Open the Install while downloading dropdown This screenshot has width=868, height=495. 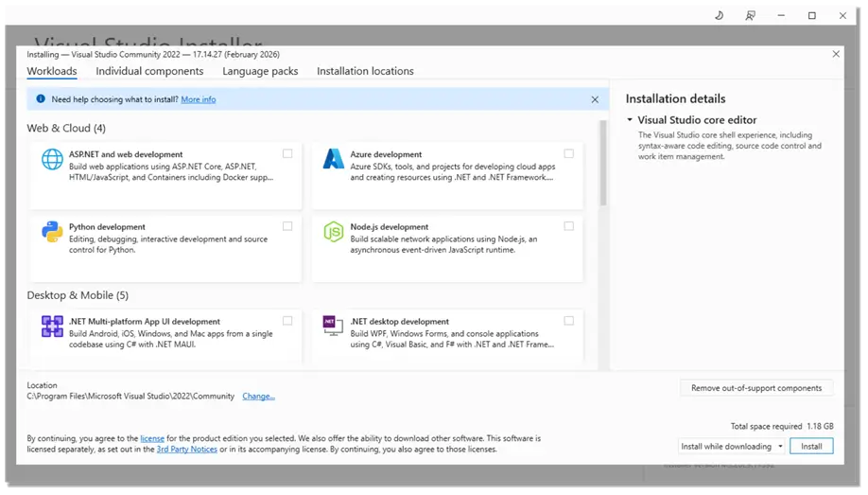(x=731, y=446)
